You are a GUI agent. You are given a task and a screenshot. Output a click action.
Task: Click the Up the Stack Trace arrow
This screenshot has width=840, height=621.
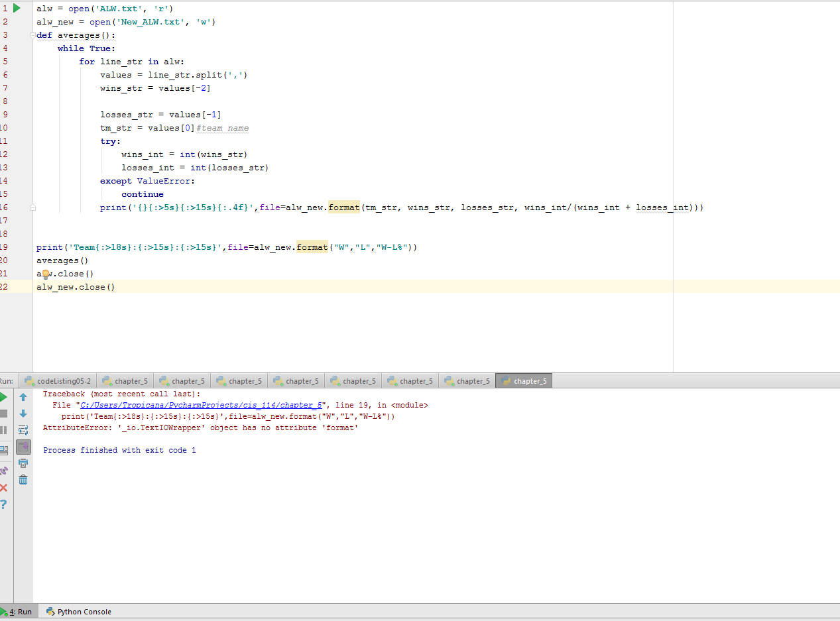pyautogui.click(x=23, y=396)
